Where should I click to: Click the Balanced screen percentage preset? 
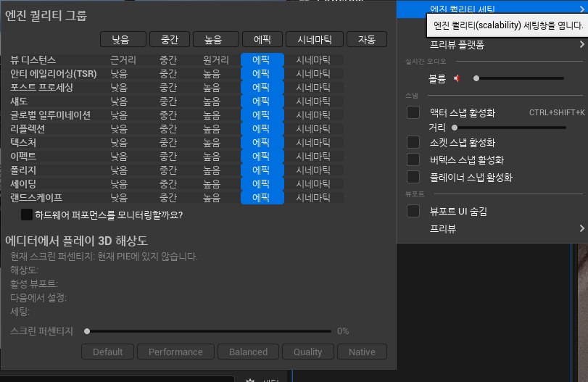248,352
